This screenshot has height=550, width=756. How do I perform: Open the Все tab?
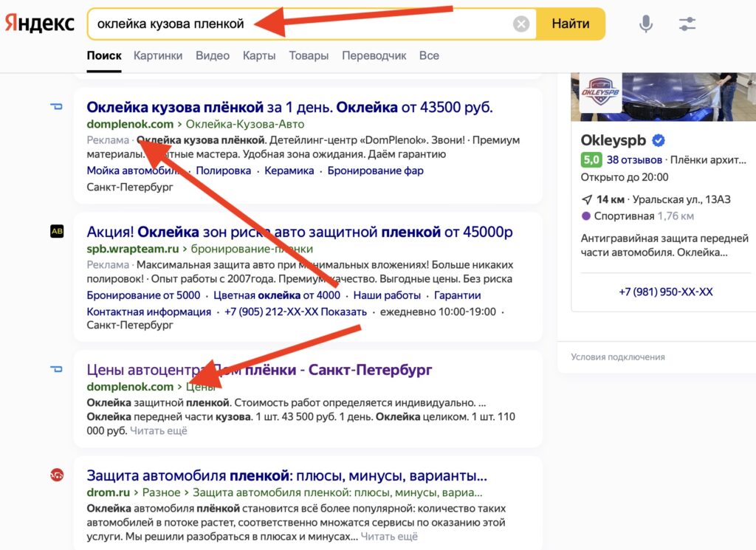[429, 55]
